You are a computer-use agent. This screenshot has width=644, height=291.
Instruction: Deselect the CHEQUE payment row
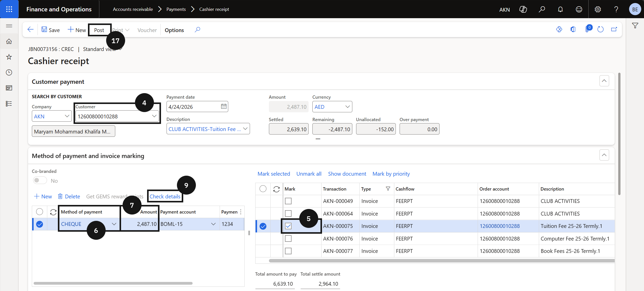tap(39, 224)
